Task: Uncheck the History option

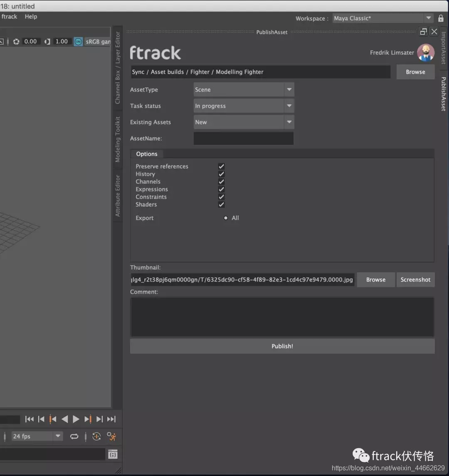Action: (x=221, y=174)
